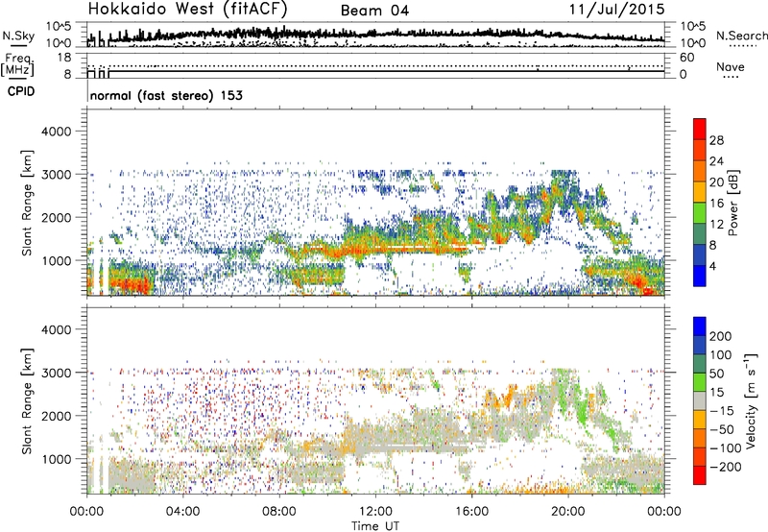Click the "12" label on the power colorbar
The width and height of the screenshot is (768, 532).
click(x=716, y=225)
